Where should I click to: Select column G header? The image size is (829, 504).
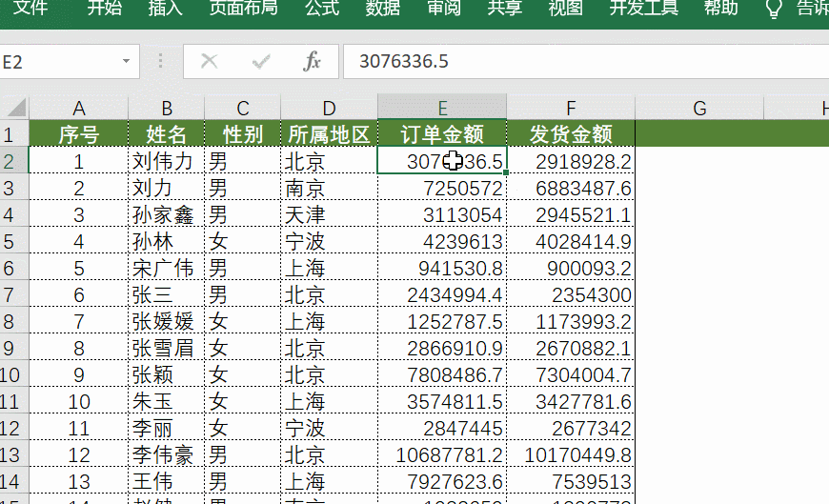[699, 108]
